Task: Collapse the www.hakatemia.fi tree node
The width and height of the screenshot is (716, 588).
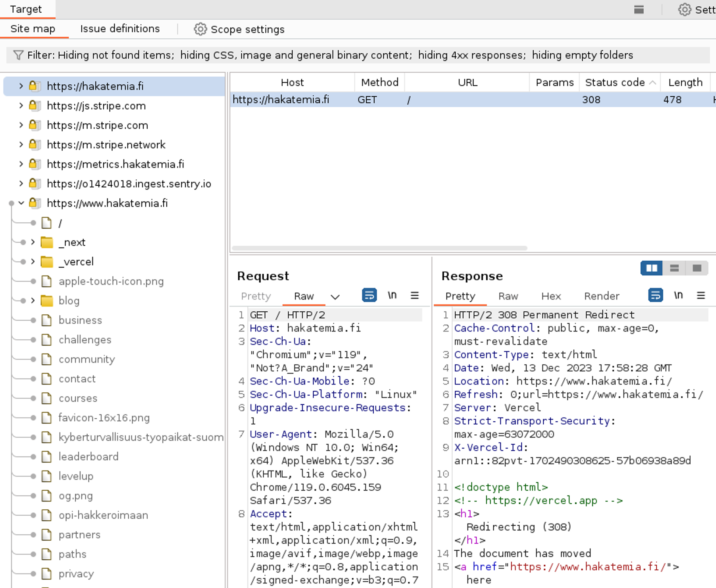Action: 21,203
